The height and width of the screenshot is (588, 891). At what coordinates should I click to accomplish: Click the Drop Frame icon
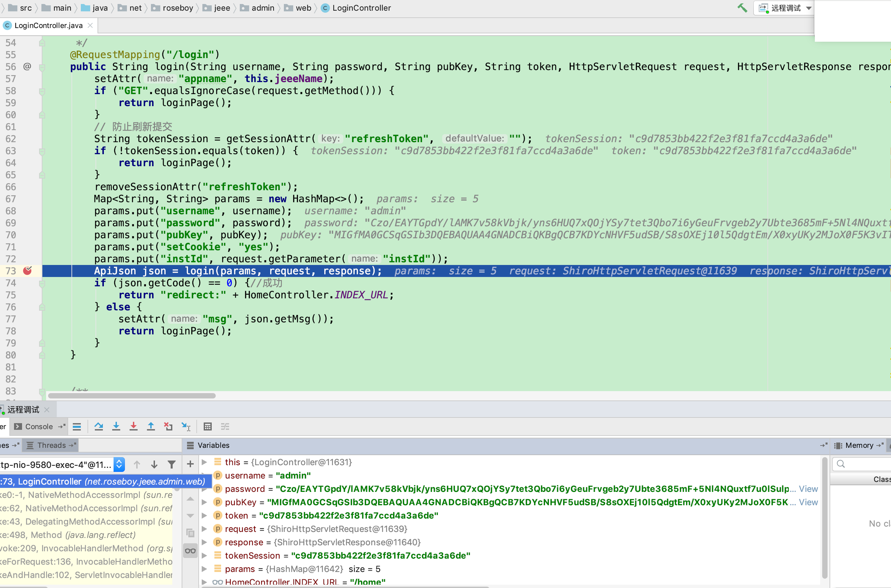[x=168, y=427]
